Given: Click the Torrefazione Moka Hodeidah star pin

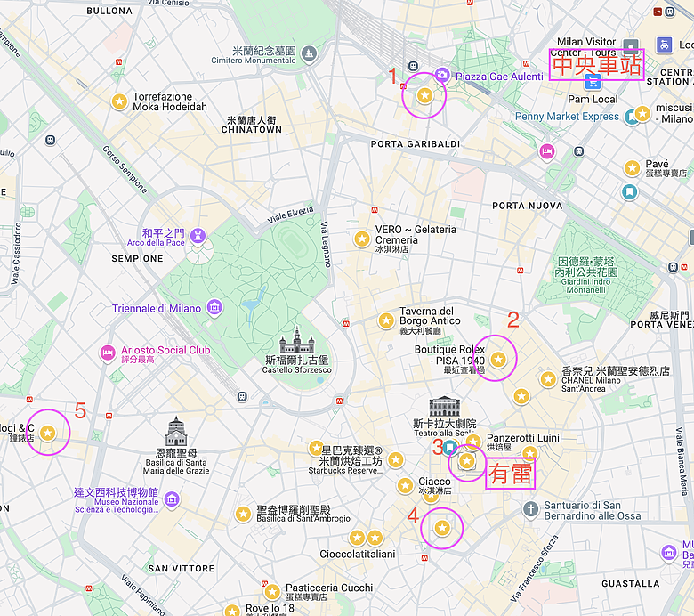Looking at the screenshot, I should click(x=119, y=101).
